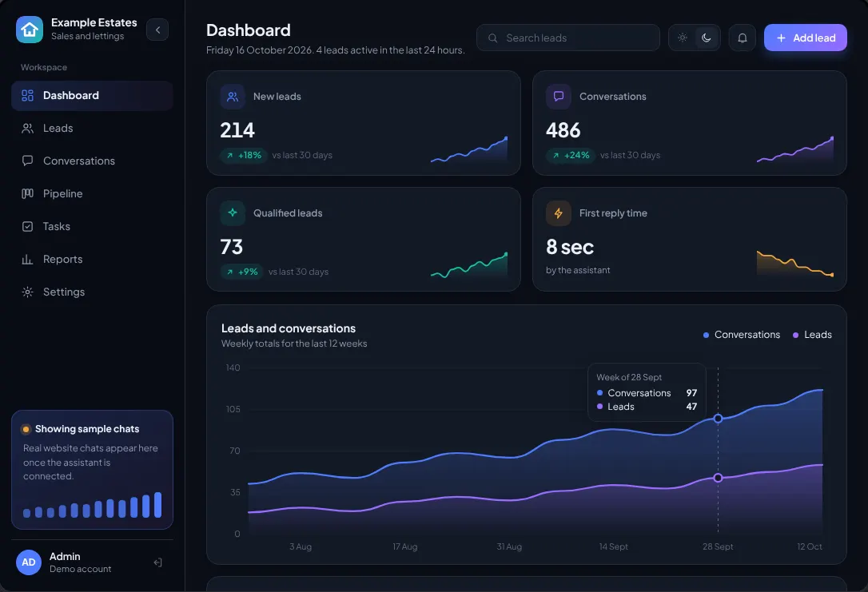
Task: Click the +9% trend badge
Action: [x=242, y=272]
